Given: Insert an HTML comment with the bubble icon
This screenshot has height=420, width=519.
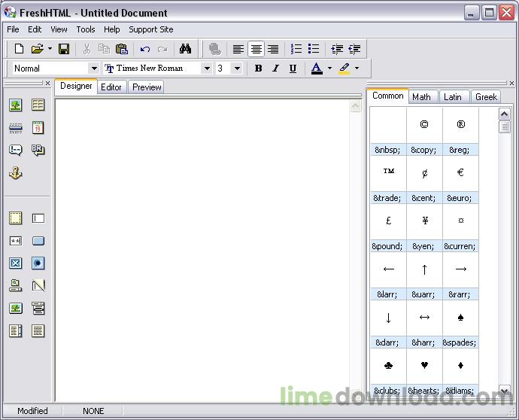Looking at the screenshot, I should (x=16, y=150).
